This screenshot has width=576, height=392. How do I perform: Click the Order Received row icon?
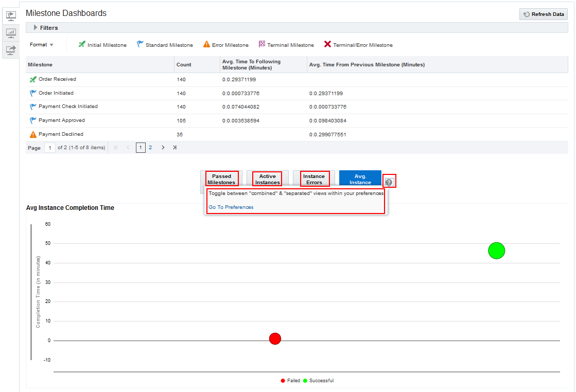(33, 79)
